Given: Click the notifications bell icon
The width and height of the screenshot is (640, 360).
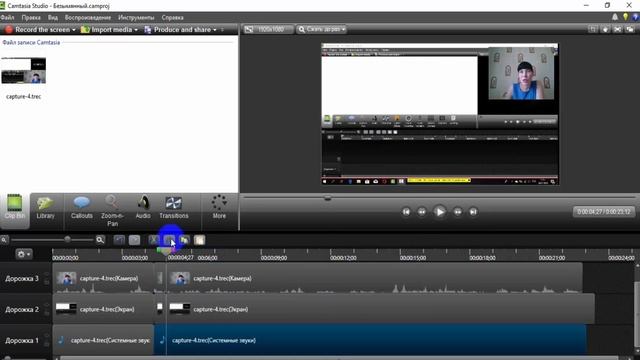Looking at the screenshot, I should [615, 17].
